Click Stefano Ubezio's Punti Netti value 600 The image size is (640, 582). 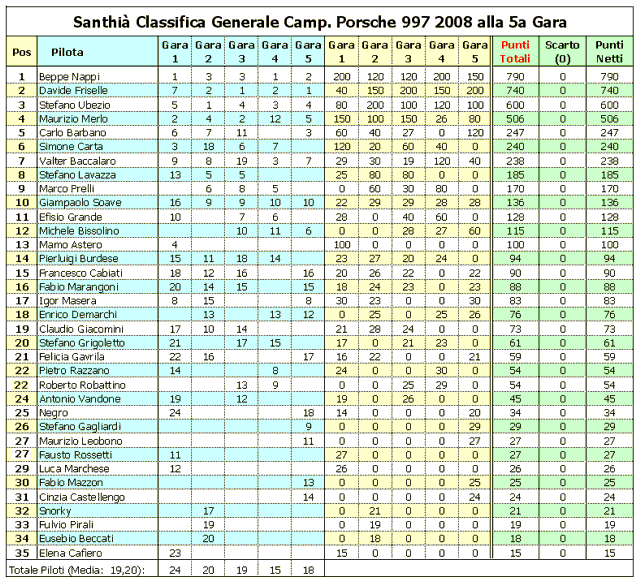609,105
